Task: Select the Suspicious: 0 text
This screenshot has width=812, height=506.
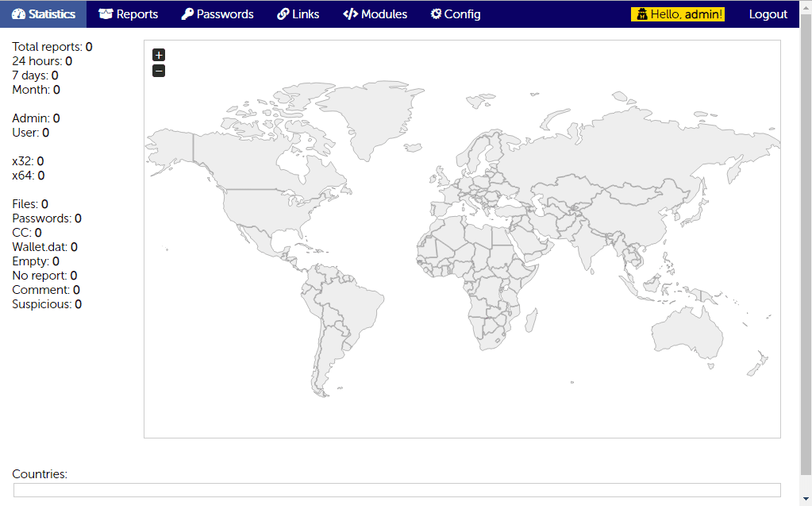Action: (x=47, y=304)
